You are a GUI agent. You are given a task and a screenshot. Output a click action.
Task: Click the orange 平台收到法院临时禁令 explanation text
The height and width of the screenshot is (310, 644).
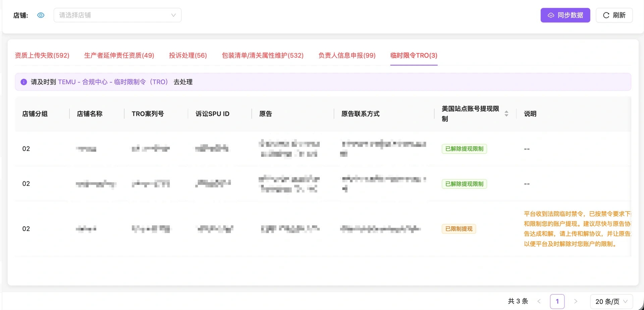click(577, 229)
